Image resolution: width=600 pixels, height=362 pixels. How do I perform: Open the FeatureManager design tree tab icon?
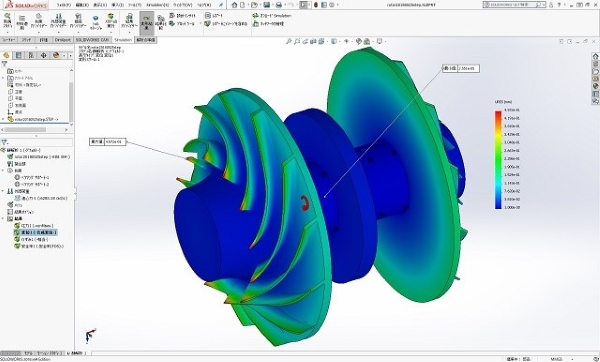[x=6, y=55]
